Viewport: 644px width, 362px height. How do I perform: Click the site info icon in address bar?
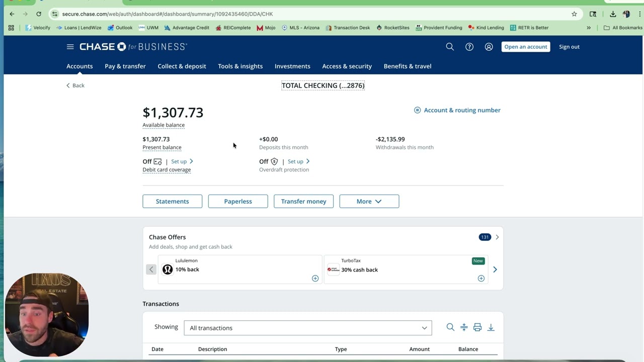tap(55, 14)
